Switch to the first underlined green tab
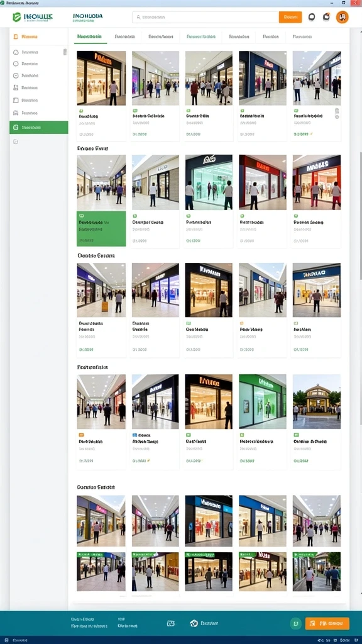The height and width of the screenshot is (644, 362). click(89, 36)
